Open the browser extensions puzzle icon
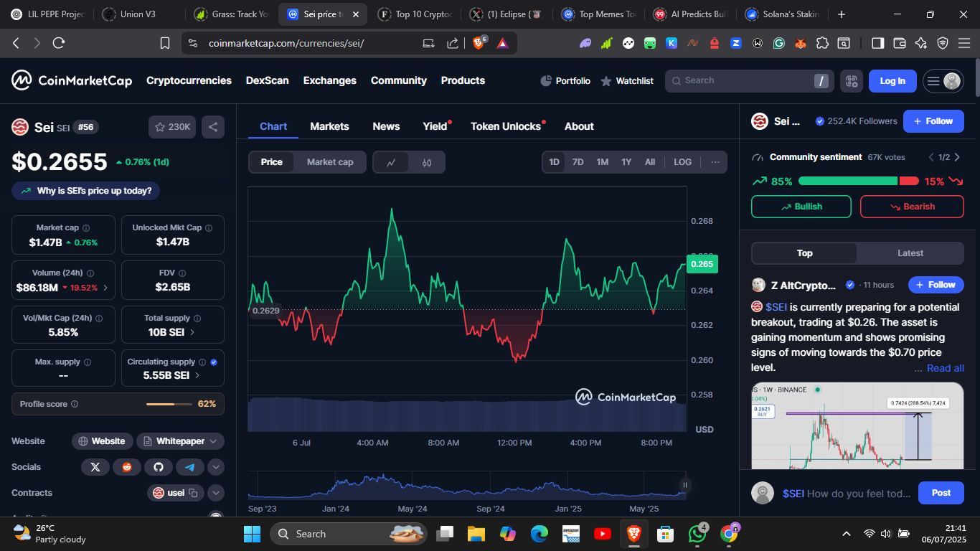The height and width of the screenshot is (551, 980). [x=822, y=43]
